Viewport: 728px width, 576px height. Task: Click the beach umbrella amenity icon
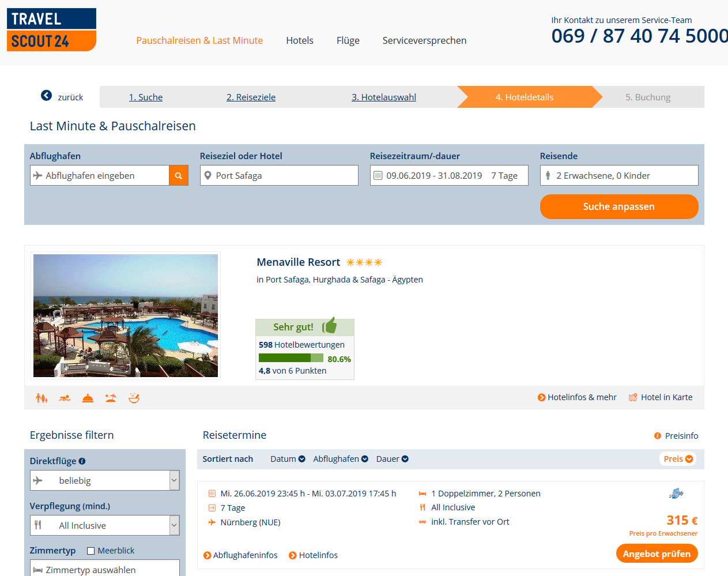tap(111, 398)
